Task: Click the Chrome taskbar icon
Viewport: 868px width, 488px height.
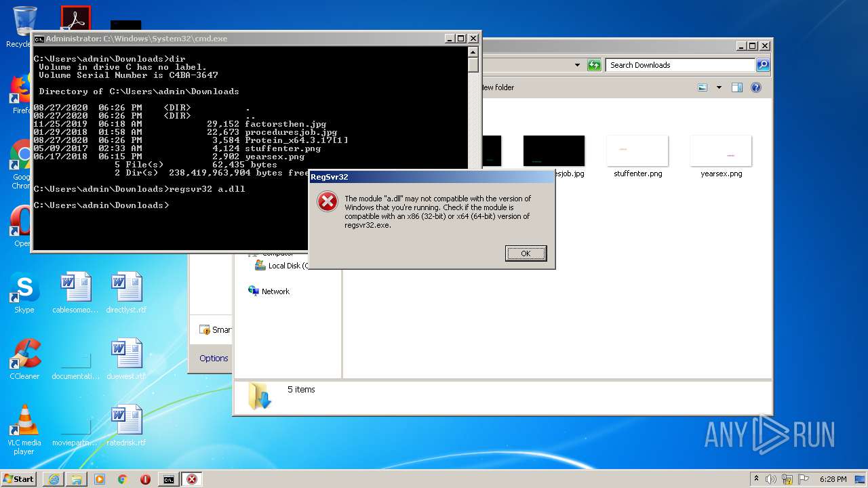Action: tap(122, 479)
